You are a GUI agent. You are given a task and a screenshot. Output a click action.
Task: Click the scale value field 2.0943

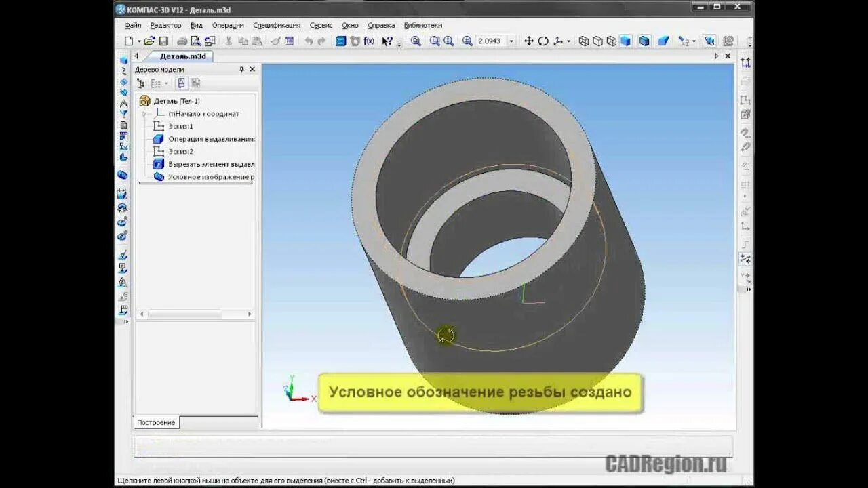tap(490, 41)
